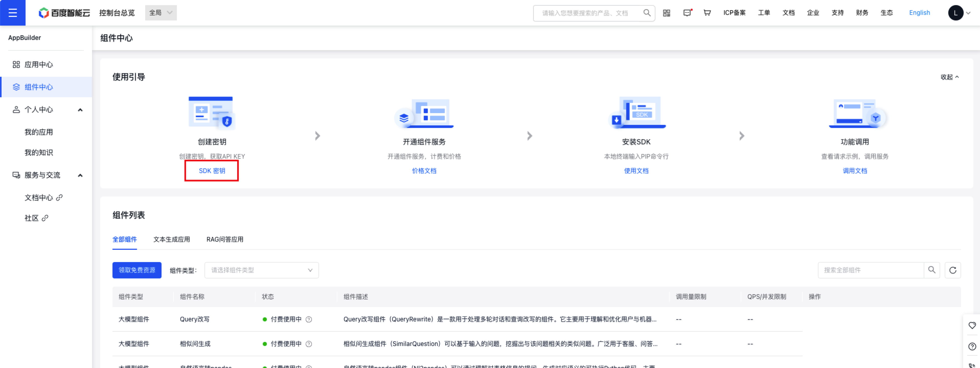Screen dimensions: 980x368
Task: Switch to the 文本生成应用 tab
Action: tap(172, 239)
